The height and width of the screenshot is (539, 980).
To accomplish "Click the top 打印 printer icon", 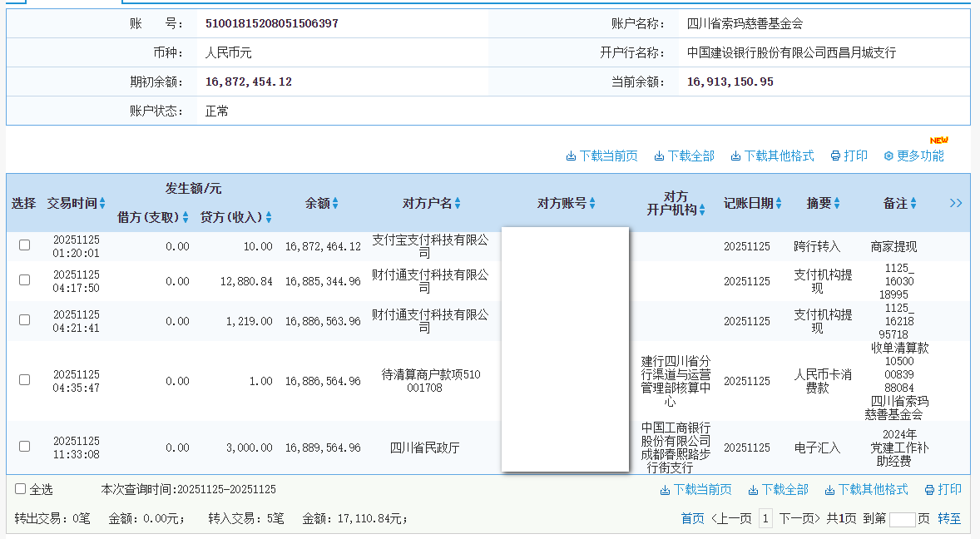I will (835, 156).
